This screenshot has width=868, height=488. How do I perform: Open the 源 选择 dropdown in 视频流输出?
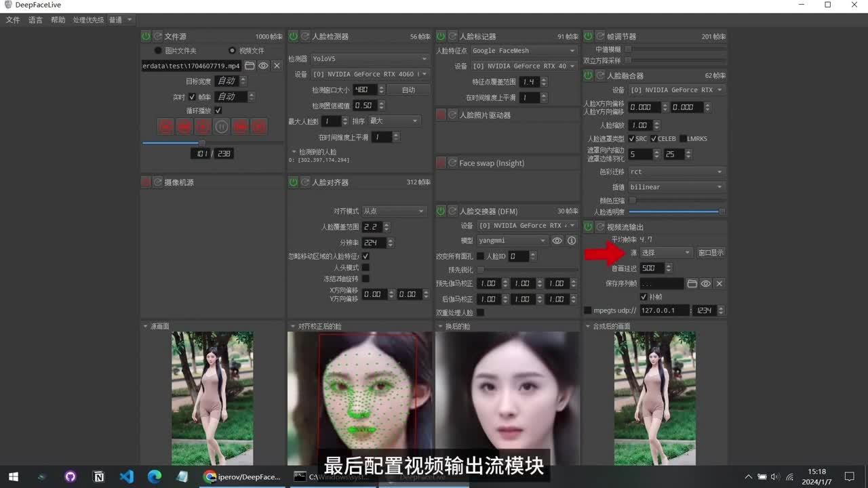pos(666,252)
